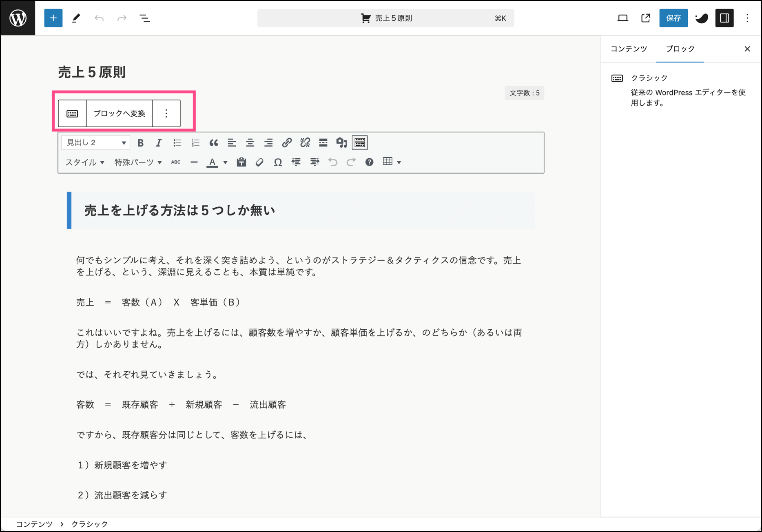Switch to the コンテンツ tab
The width and height of the screenshot is (762, 532).
point(629,49)
